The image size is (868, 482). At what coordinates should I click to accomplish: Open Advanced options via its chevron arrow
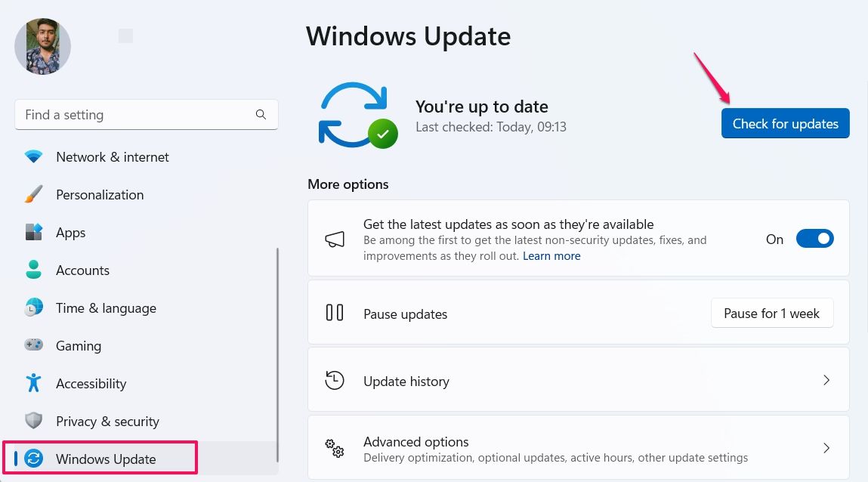(826, 448)
